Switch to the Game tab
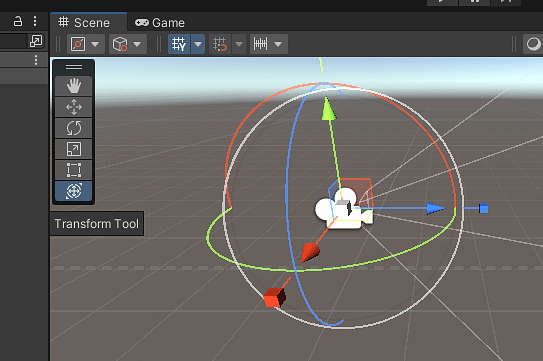 [160, 23]
